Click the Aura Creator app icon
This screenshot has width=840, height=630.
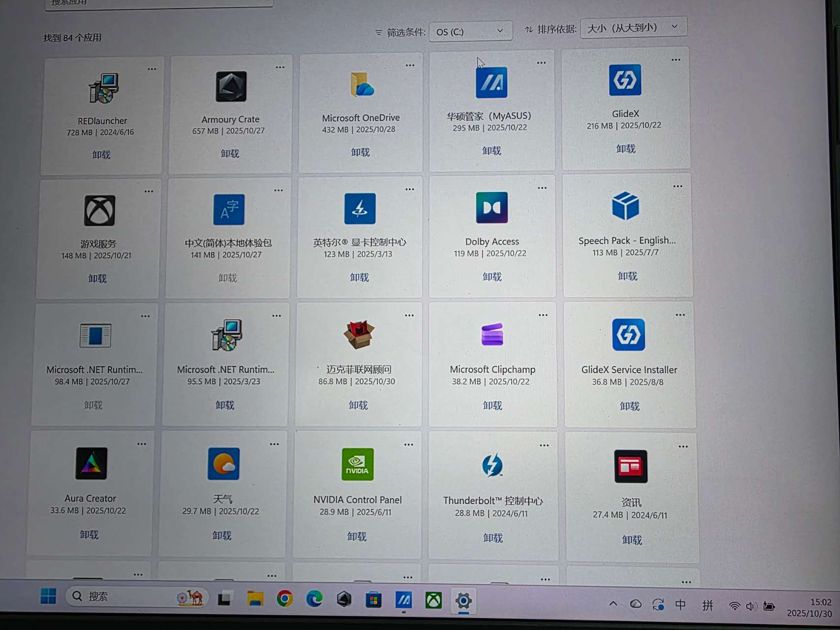[91, 463]
